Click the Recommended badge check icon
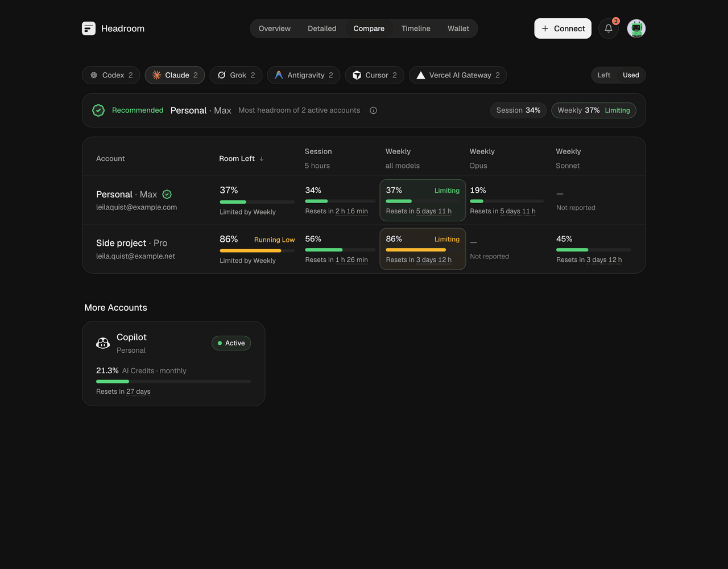Image resolution: width=728 pixels, height=569 pixels. pyautogui.click(x=98, y=110)
